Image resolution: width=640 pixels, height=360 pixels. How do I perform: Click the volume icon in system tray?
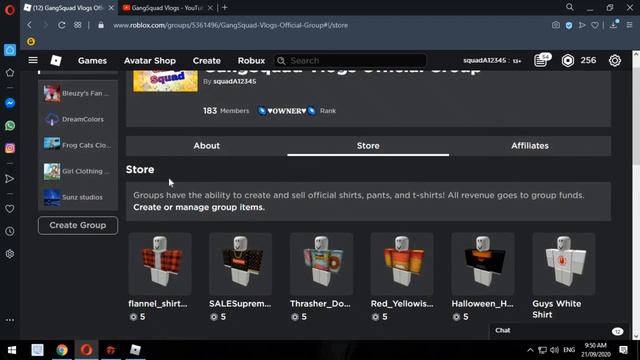tap(554, 350)
